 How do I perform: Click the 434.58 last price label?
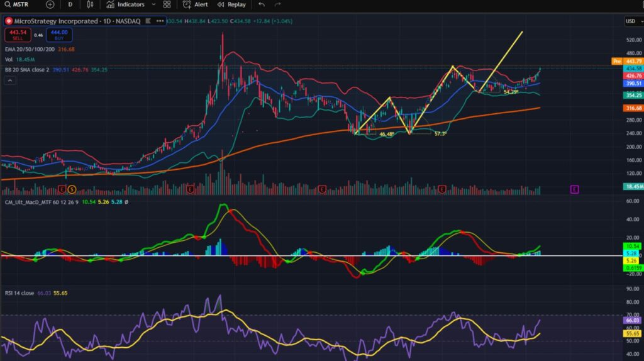click(633, 69)
